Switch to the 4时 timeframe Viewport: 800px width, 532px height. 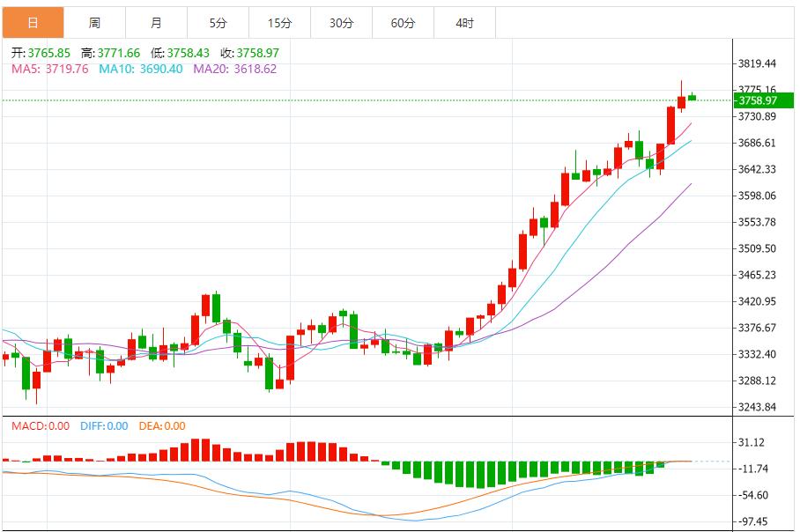(464, 23)
